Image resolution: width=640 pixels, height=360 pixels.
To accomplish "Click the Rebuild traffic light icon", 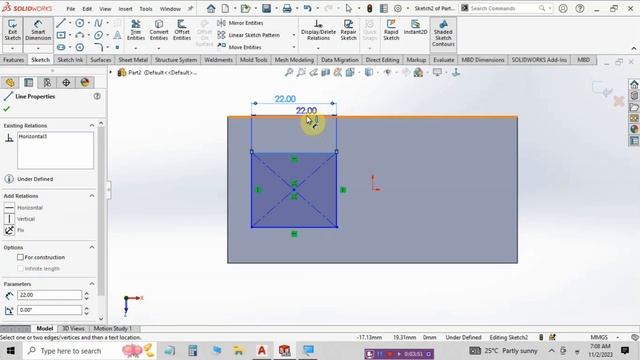I will tap(369, 8).
